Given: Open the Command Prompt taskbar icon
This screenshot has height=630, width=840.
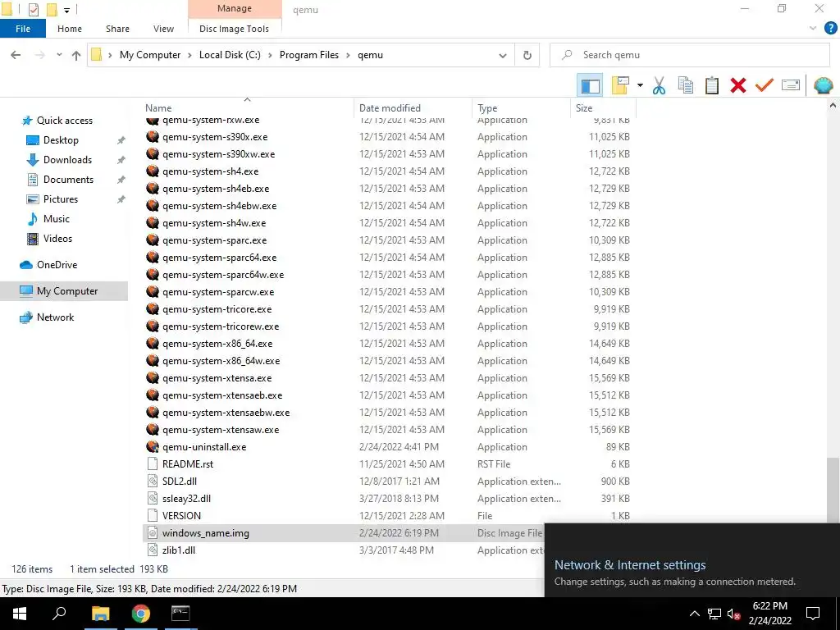Looking at the screenshot, I should pyautogui.click(x=180, y=614).
